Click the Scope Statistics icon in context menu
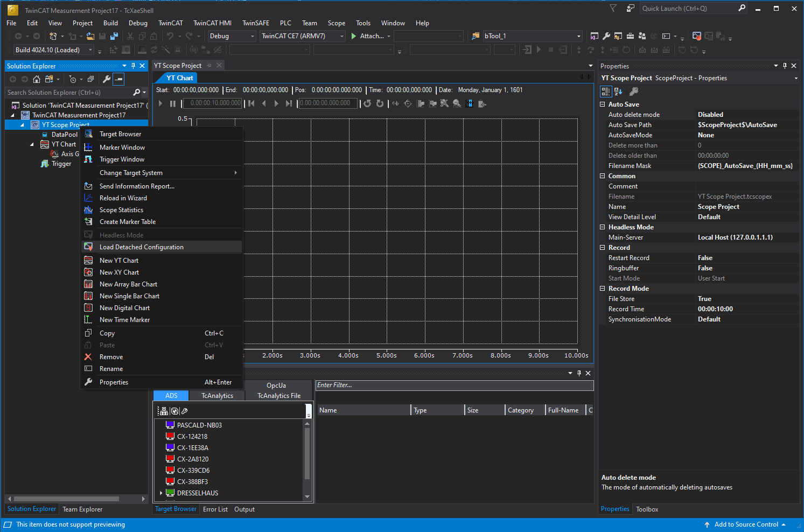The width and height of the screenshot is (804, 532). [88, 210]
